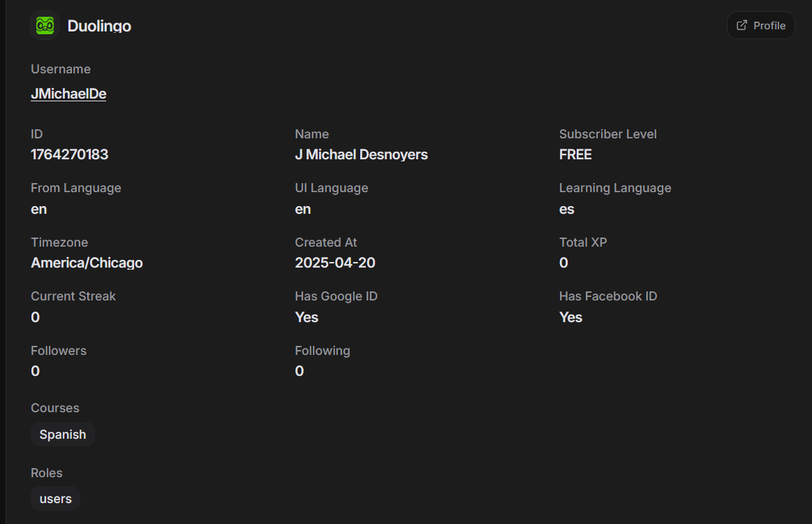Click the Learning Language value es
The width and height of the screenshot is (812, 524).
click(566, 210)
